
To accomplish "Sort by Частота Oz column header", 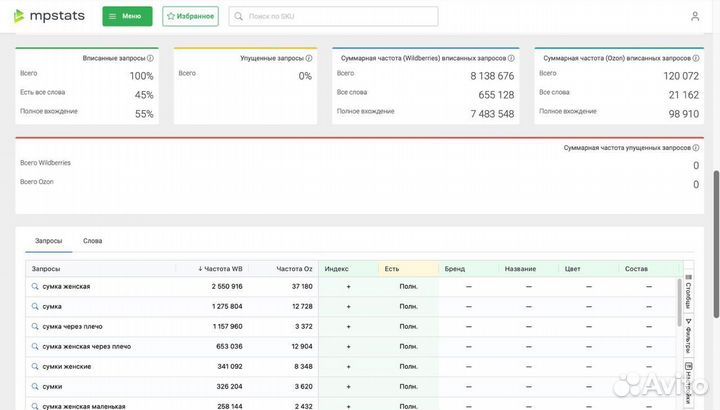I will 294,269.
